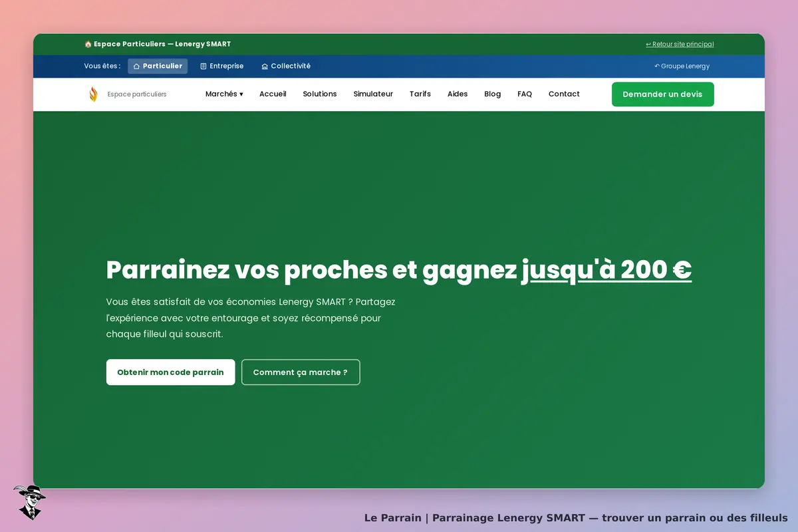Viewport: 798px width, 532px height.
Task: Open the FAQ nav item
Action: (x=525, y=94)
